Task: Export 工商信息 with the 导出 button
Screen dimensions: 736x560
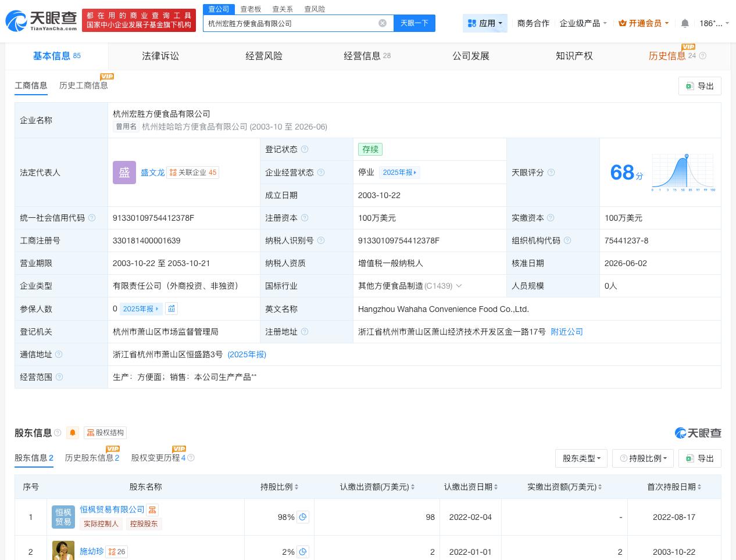Action: (x=700, y=86)
